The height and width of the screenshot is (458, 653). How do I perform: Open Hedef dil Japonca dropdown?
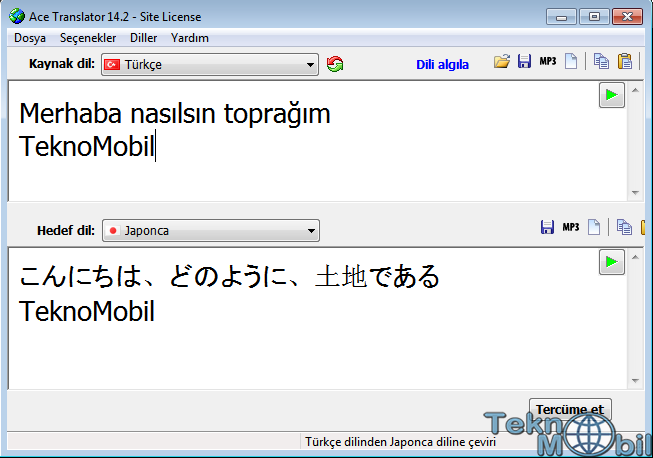click(x=211, y=231)
